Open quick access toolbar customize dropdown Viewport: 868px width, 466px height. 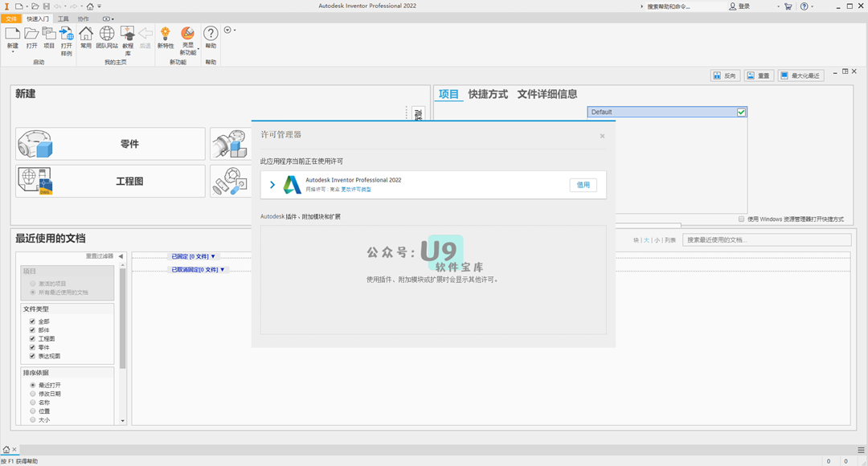coord(100,6)
